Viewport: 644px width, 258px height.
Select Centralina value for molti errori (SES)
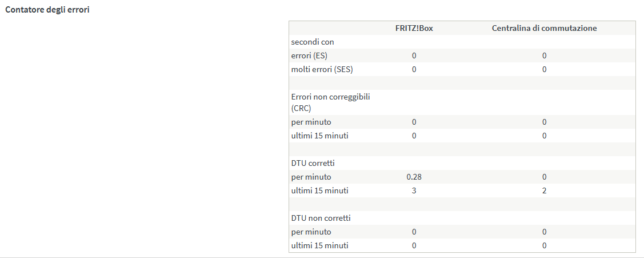(x=544, y=69)
